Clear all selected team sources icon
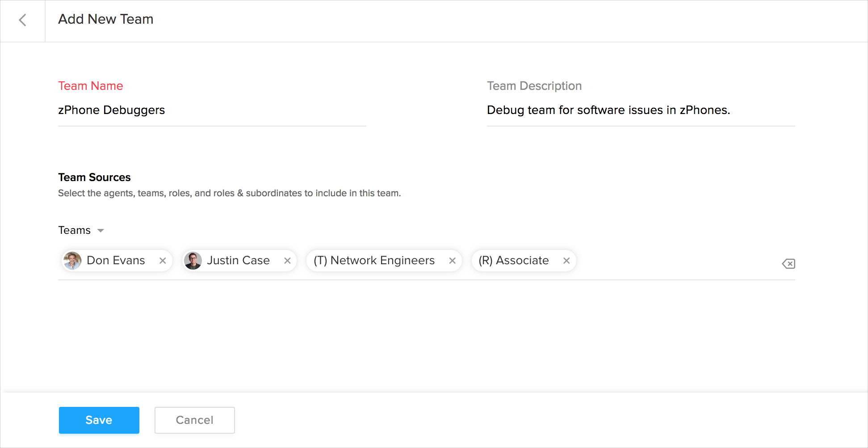The image size is (868, 448). [x=788, y=264]
